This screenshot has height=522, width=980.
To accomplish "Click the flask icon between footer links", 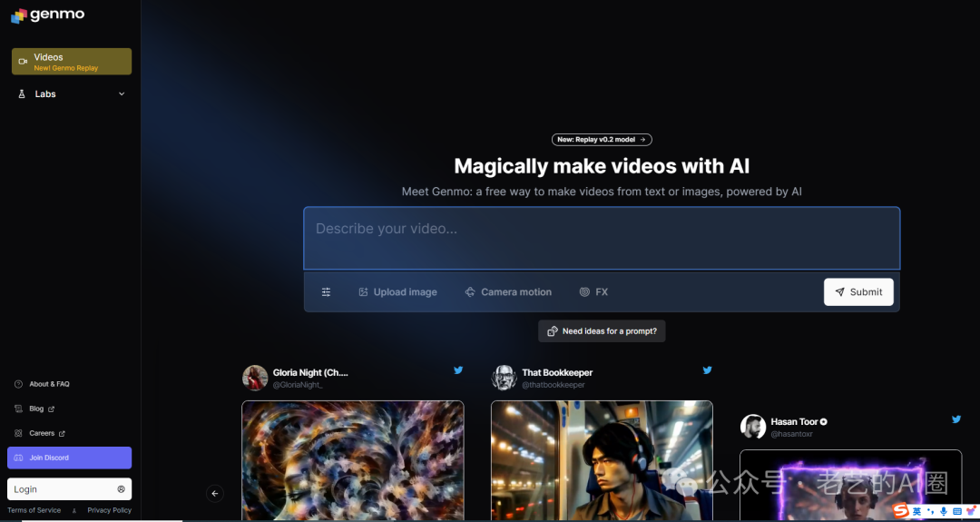I will click(x=74, y=511).
